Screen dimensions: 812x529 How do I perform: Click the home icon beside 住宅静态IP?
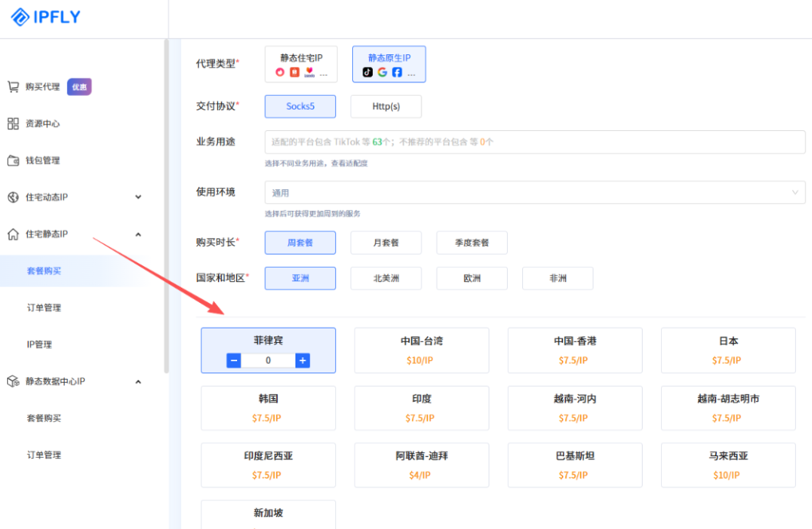click(13, 233)
